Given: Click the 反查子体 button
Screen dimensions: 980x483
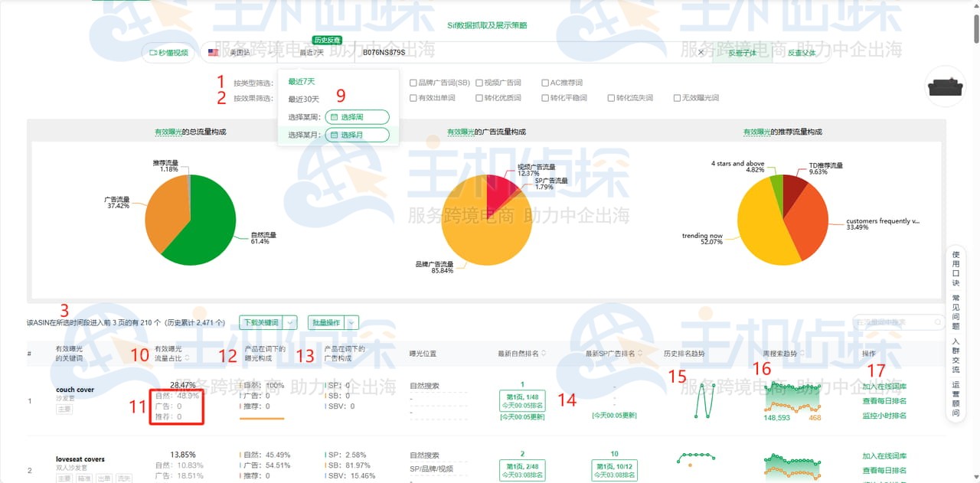Looking at the screenshot, I should (x=742, y=52).
